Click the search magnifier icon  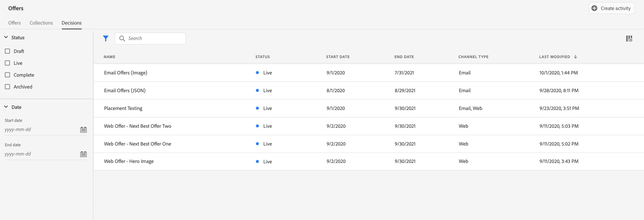[x=122, y=39]
